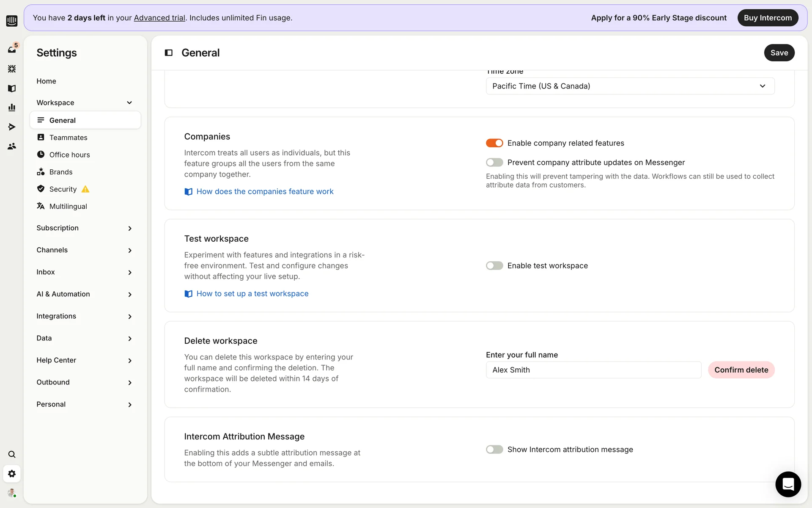Click the search magnifier icon in sidebar
This screenshot has height=508, width=812.
click(x=12, y=454)
